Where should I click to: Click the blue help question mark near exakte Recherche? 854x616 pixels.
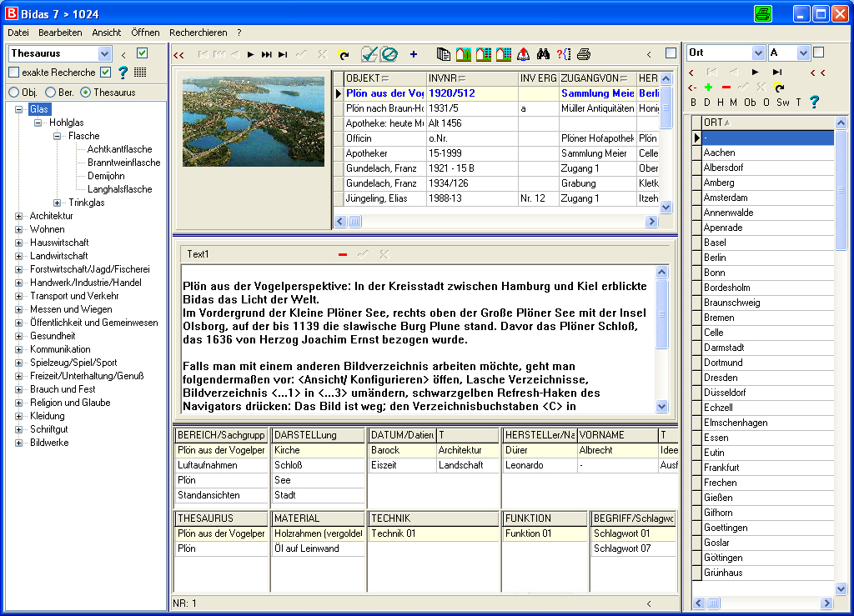[123, 73]
